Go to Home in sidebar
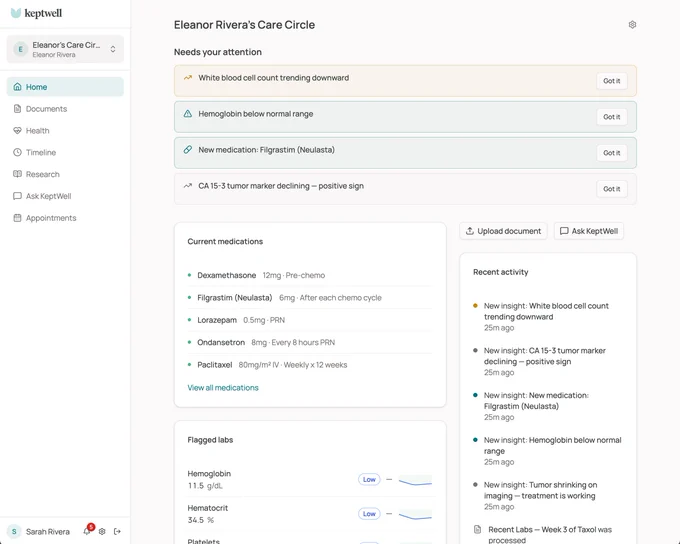This screenshot has height=544, width=680. click(x=65, y=87)
